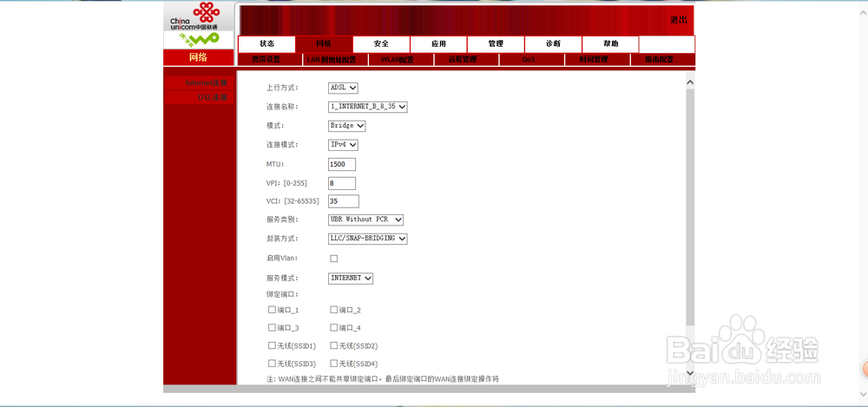Check the 端口_4 binding checkbox
868x407 pixels.
click(334, 328)
